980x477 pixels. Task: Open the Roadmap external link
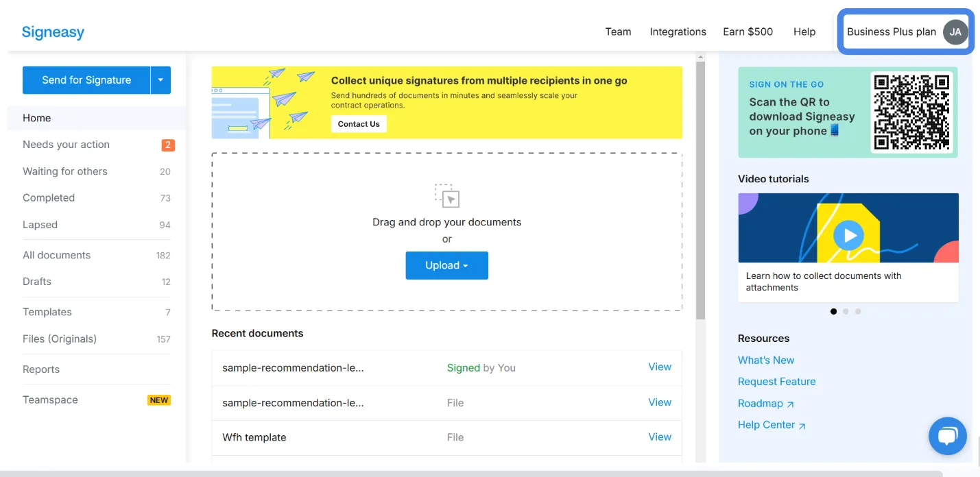[766, 404]
